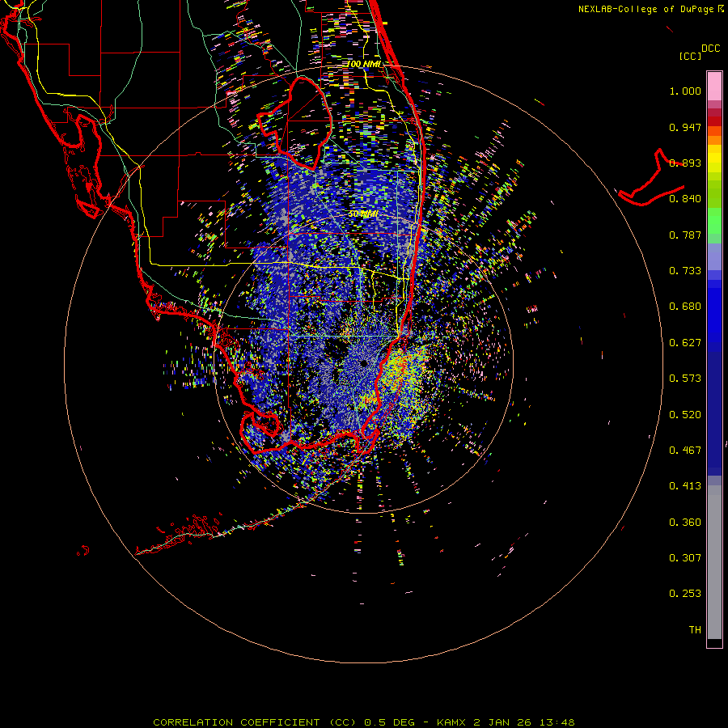
Task: Click the TH threshold label
Action: point(695,630)
